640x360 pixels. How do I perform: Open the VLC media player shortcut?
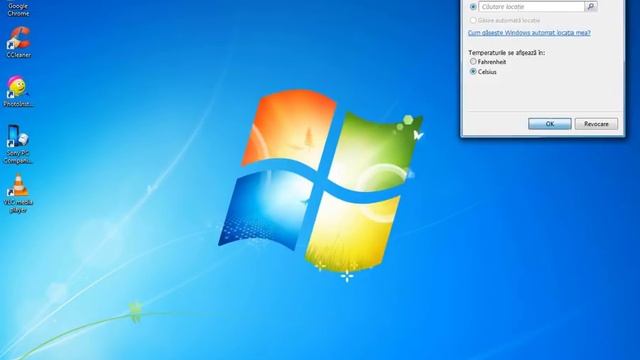[x=18, y=193]
